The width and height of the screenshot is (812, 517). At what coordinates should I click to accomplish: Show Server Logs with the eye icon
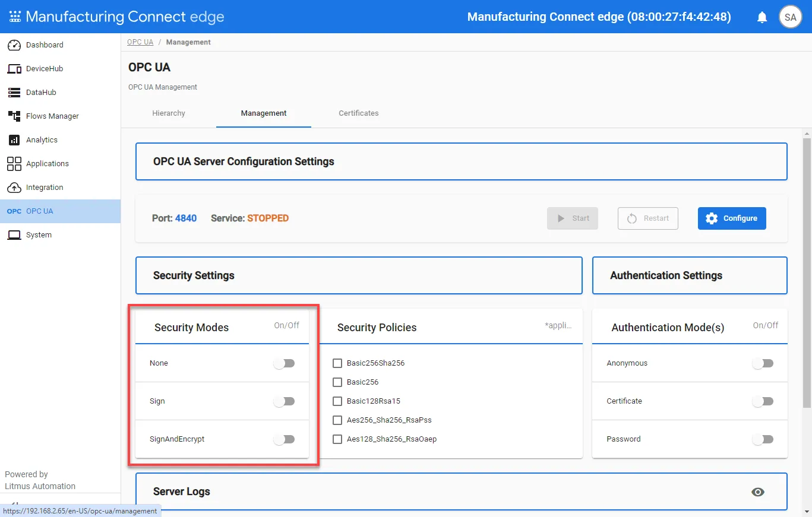tap(757, 492)
